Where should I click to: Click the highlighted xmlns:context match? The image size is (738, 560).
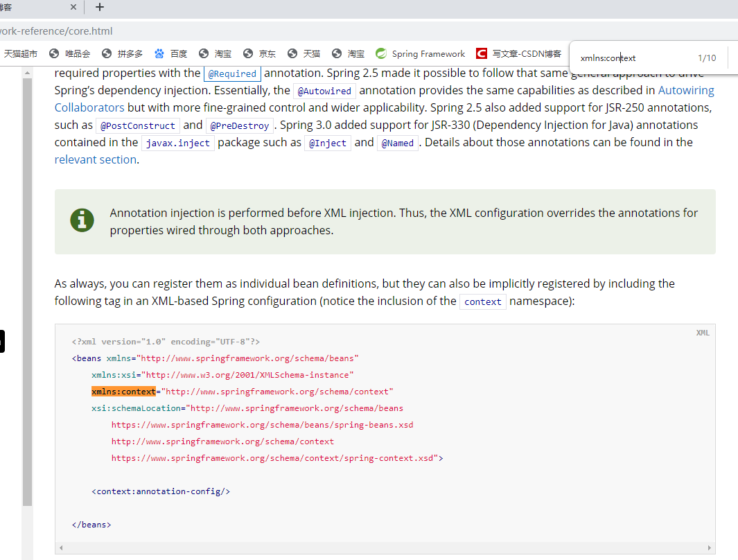pos(123,392)
